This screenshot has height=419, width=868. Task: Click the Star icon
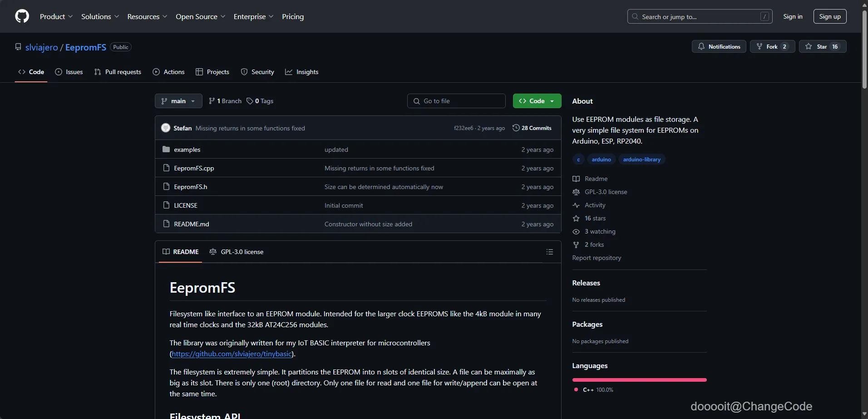[809, 46]
